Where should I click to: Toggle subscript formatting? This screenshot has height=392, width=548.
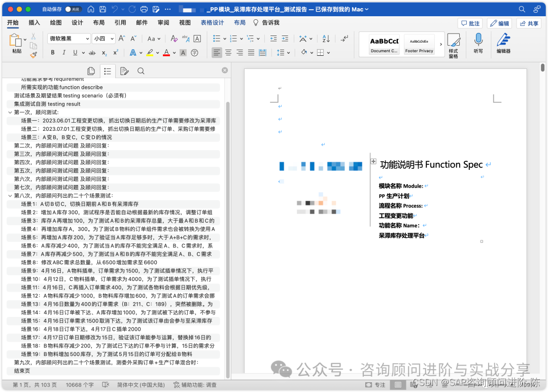point(104,53)
